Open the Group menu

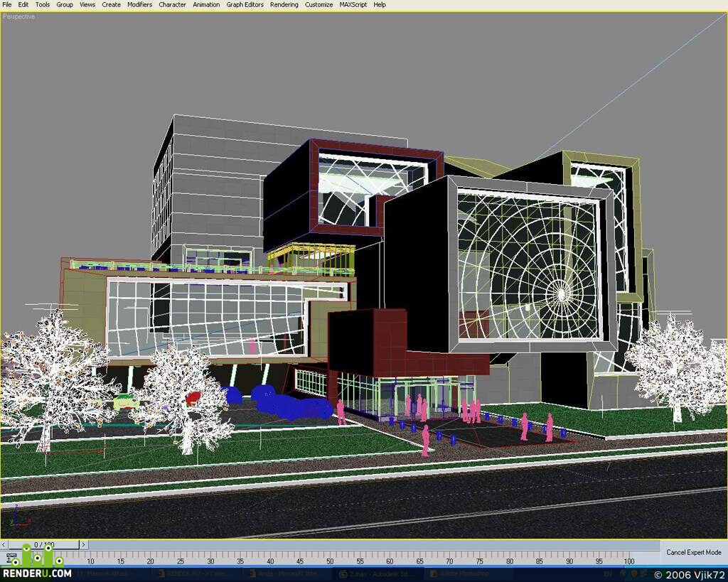(65, 5)
